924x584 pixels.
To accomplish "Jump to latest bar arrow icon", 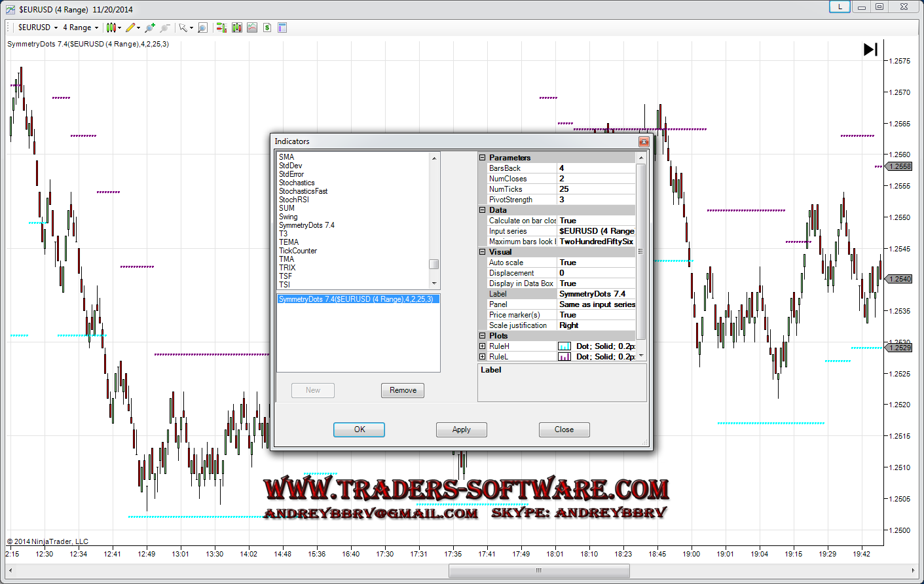I will [870, 49].
